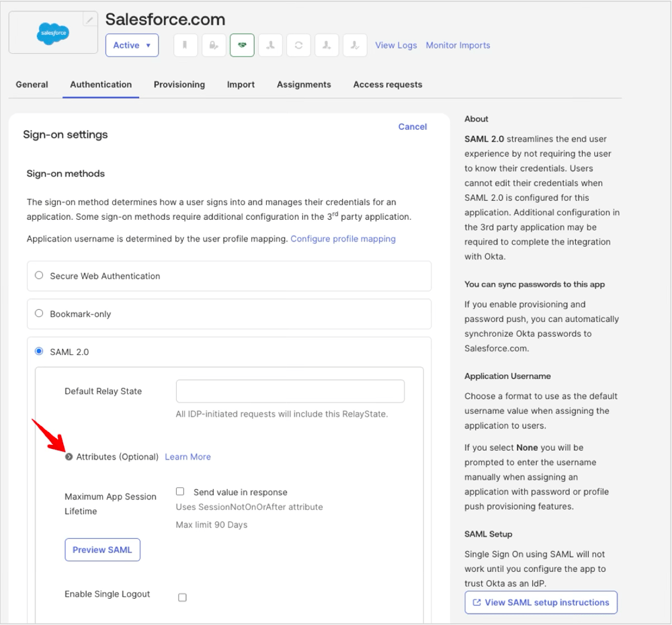Switch to the Provisioning tab
The width and height of the screenshot is (672, 625).
tap(179, 85)
